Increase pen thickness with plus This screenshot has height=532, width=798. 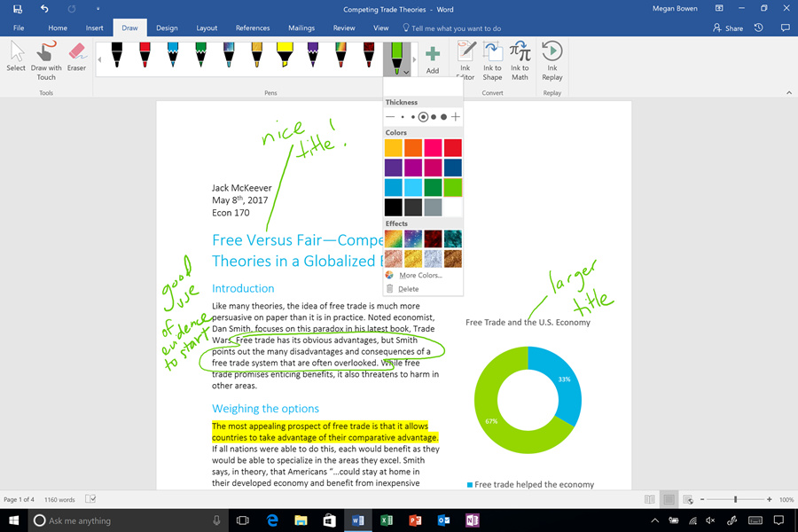(456, 116)
